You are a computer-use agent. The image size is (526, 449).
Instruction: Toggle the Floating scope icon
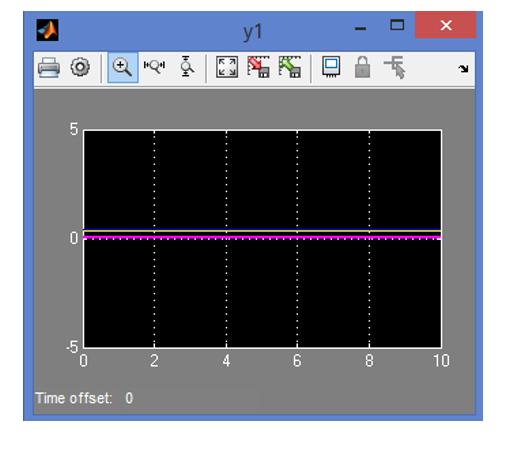(x=331, y=66)
